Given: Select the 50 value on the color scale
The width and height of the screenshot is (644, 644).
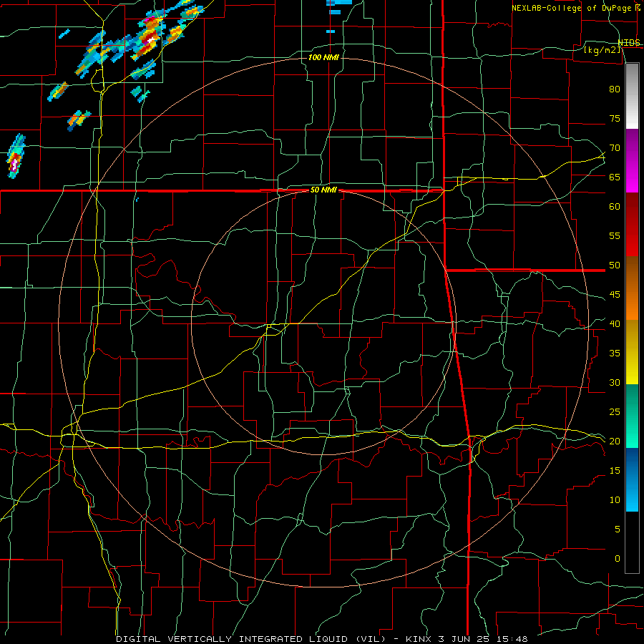Looking at the screenshot, I should click(x=615, y=265).
